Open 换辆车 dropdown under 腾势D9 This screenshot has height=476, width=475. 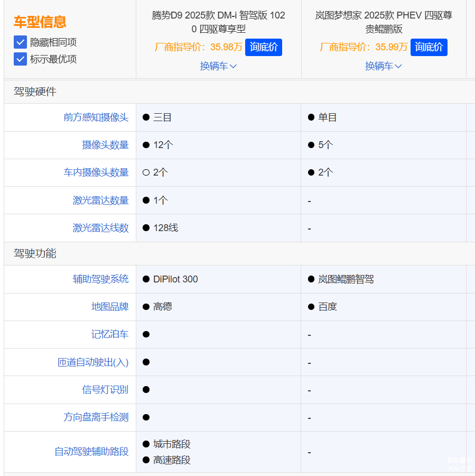(x=218, y=66)
